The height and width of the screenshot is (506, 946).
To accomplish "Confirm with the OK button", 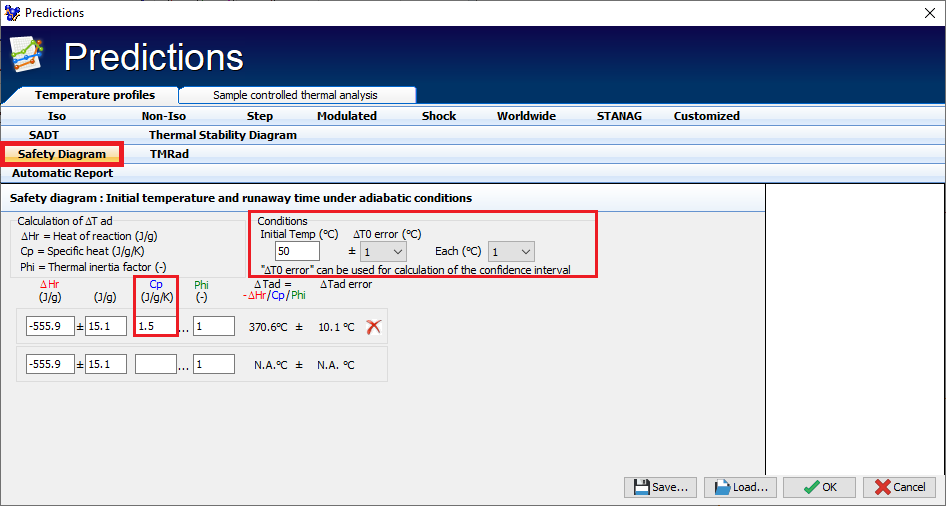I will pos(818,487).
